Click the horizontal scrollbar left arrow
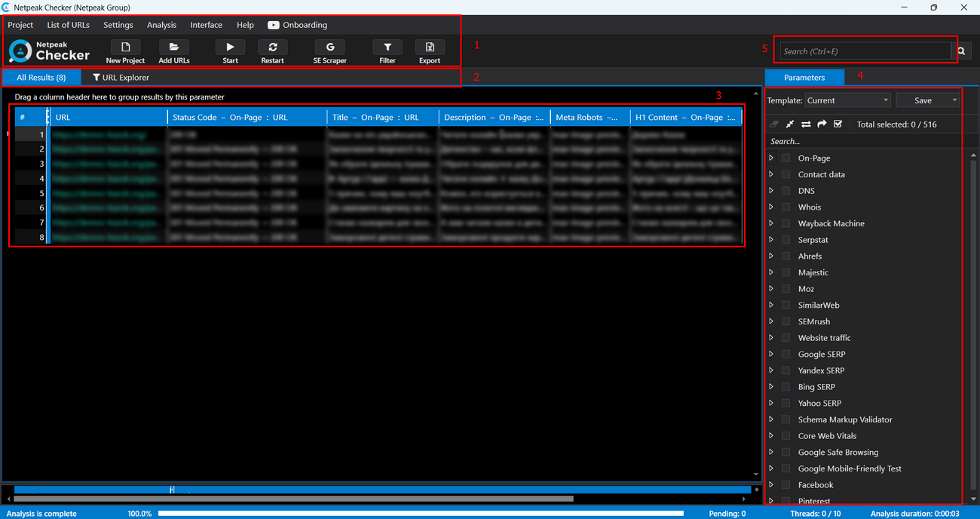Viewport: 980px width, 519px height. point(8,499)
